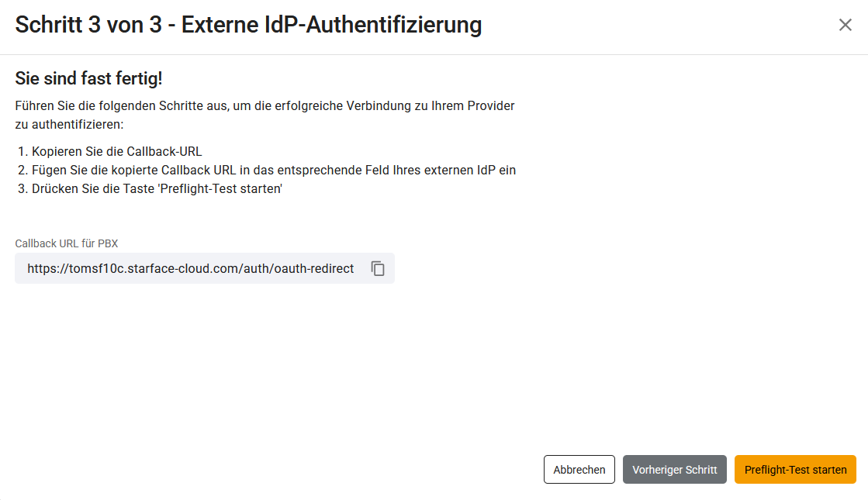Click 'Externe IdP-Authentifizierung' in the title
This screenshot has width=868, height=500.
tap(331, 25)
